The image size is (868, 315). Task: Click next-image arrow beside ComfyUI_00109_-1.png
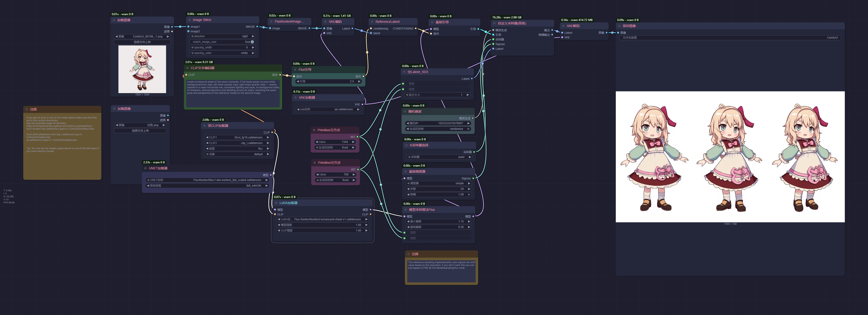168,37
